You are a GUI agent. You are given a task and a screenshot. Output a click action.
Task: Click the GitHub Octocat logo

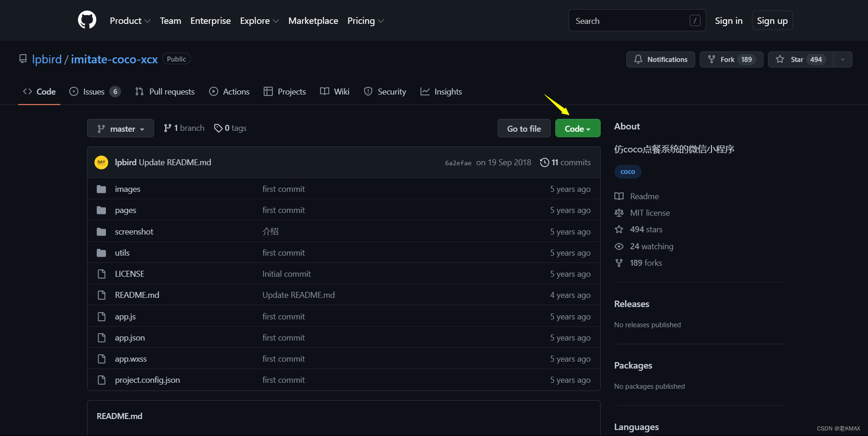coord(87,20)
